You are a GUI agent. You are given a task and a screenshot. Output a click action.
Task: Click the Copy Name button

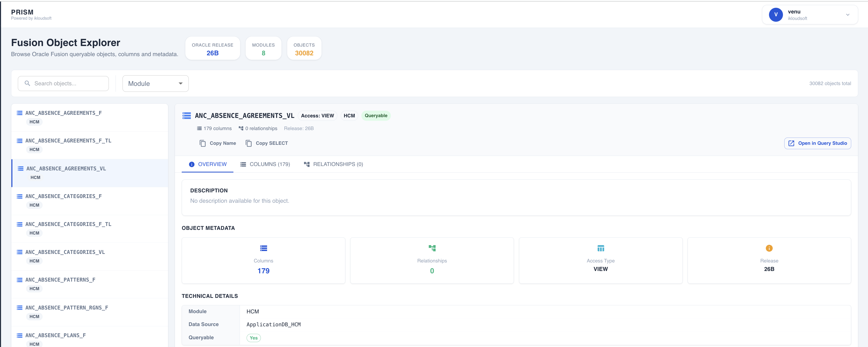click(218, 143)
